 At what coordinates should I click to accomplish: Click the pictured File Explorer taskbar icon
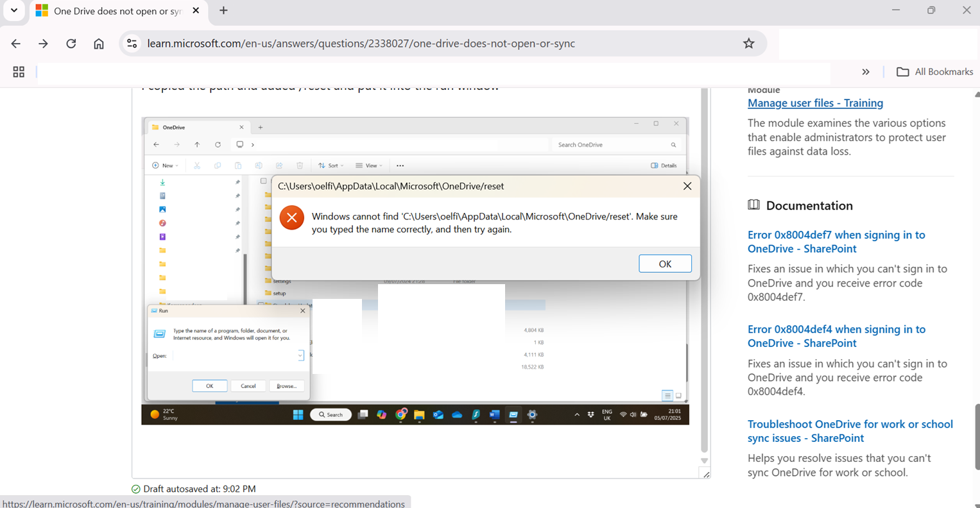click(419, 415)
